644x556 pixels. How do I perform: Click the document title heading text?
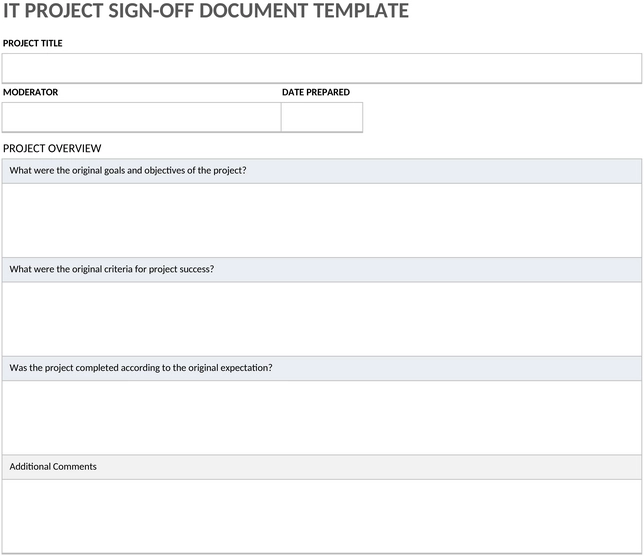pyautogui.click(x=206, y=10)
